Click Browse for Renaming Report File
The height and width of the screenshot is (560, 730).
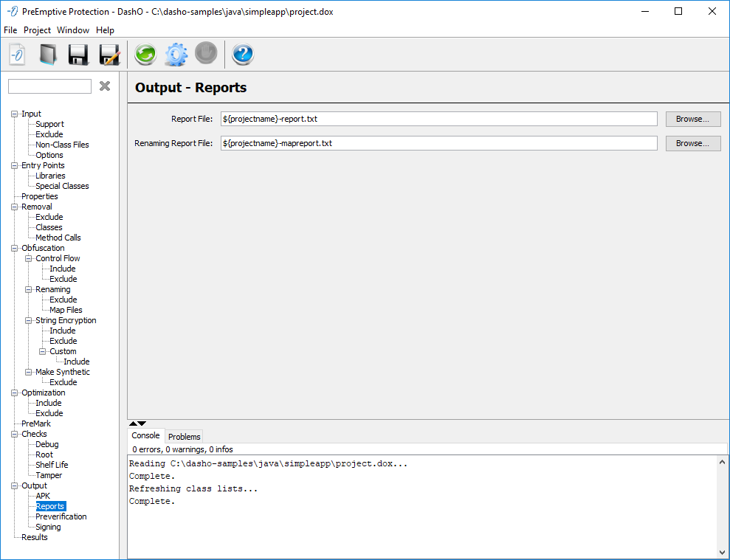[692, 143]
